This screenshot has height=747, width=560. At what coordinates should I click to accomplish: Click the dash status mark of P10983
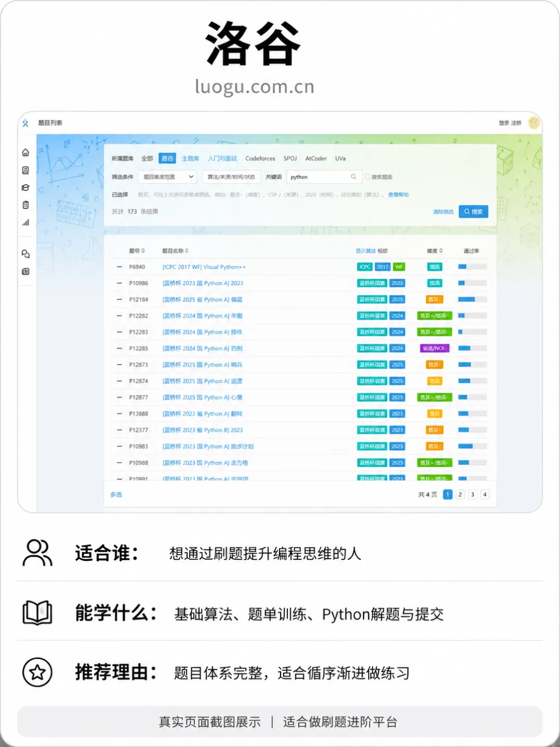click(119, 447)
